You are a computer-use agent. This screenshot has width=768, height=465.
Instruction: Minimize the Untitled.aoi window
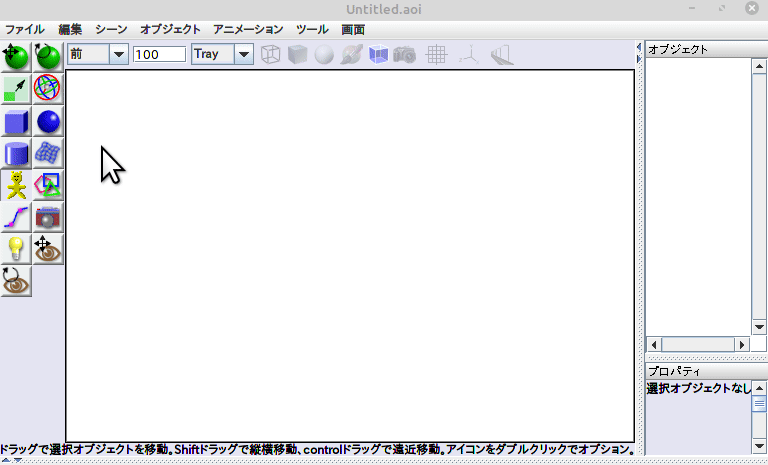pos(692,8)
